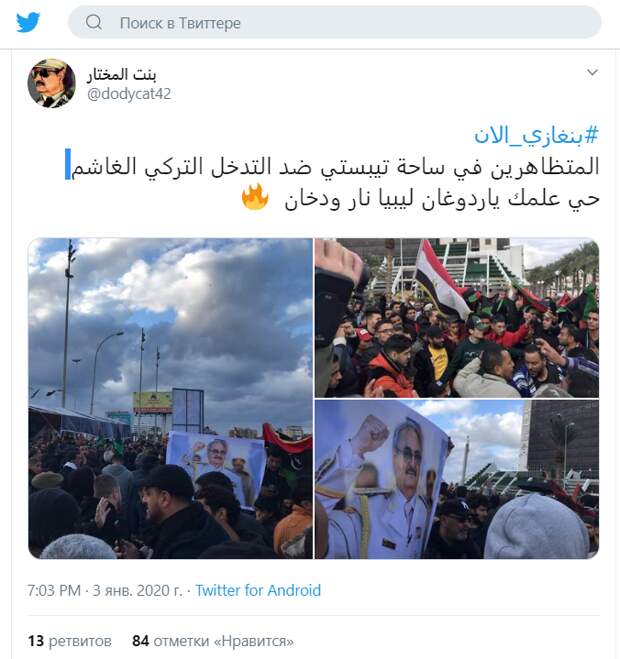
Task: Click the Twitter bird logo
Action: pos(28,22)
